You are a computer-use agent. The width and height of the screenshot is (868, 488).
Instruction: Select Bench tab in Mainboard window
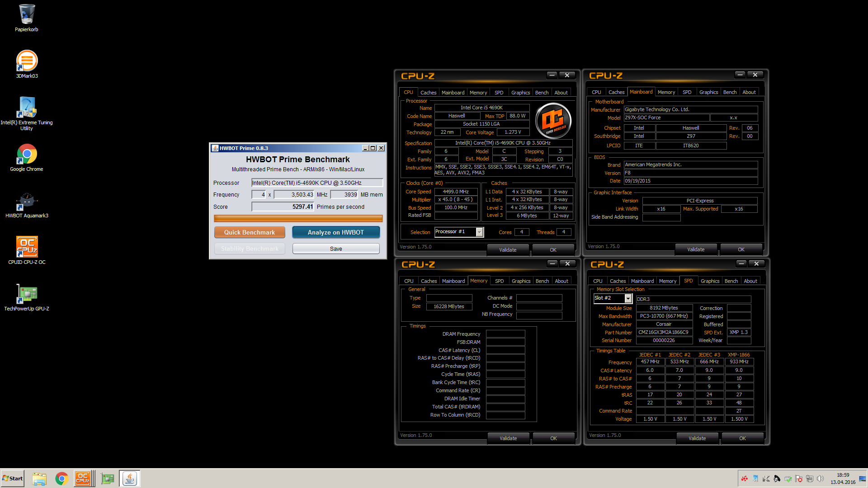click(730, 92)
